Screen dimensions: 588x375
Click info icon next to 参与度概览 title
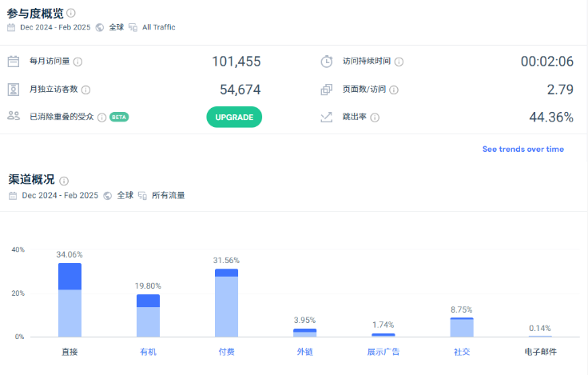(72, 14)
